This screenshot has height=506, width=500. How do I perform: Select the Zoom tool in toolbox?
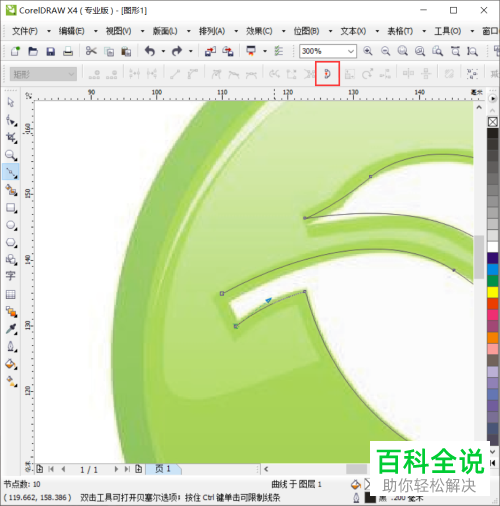point(11,155)
